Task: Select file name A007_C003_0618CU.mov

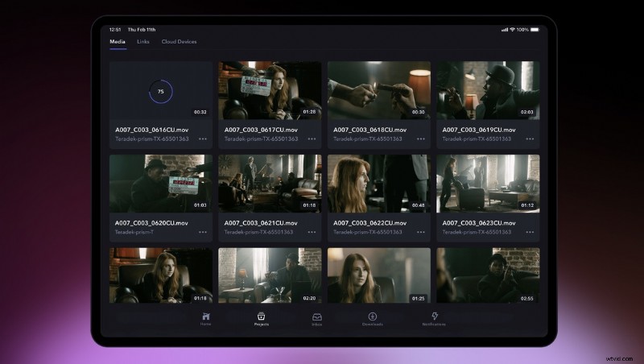Action: tap(369, 130)
